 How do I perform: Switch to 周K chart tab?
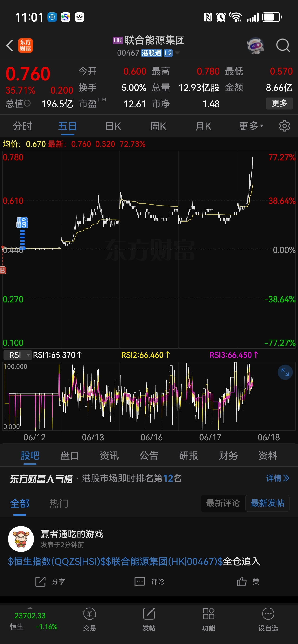pos(158,126)
